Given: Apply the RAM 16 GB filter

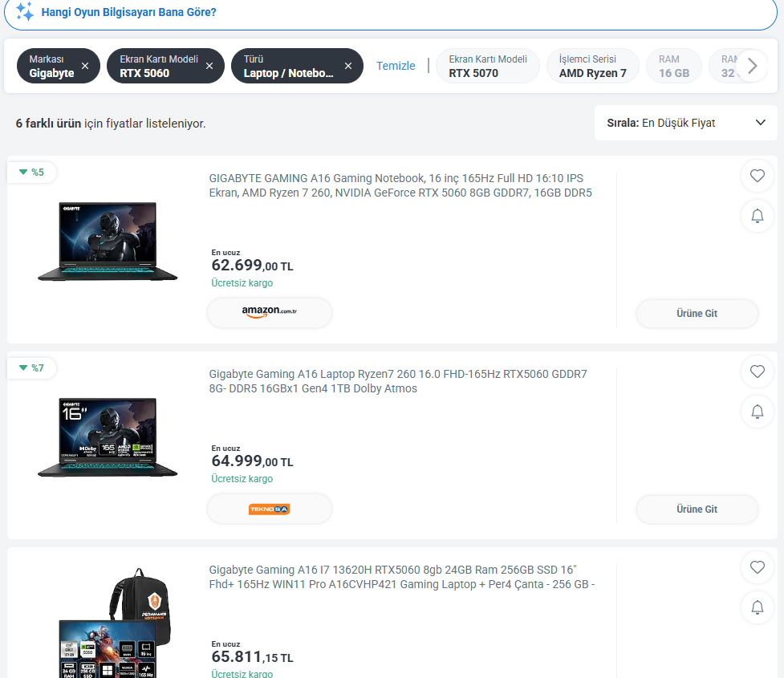Looking at the screenshot, I should click(x=673, y=66).
